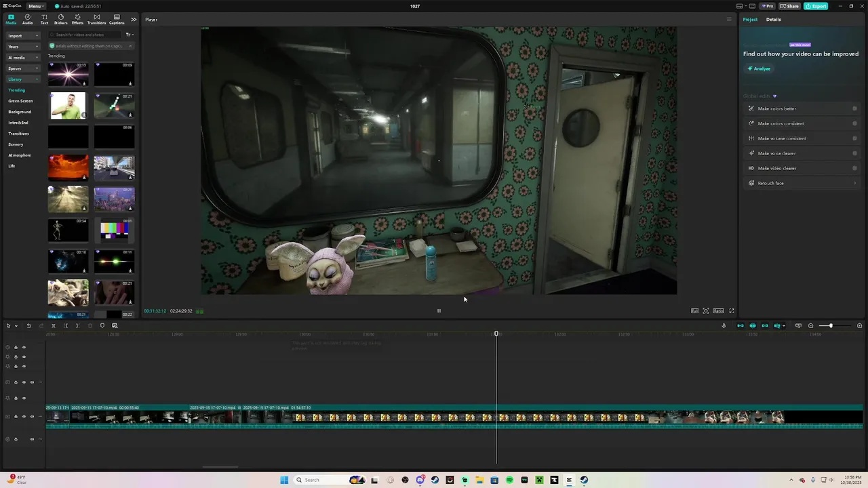Mute the bottom audio track
The image size is (868, 488).
(x=32, y=439)
